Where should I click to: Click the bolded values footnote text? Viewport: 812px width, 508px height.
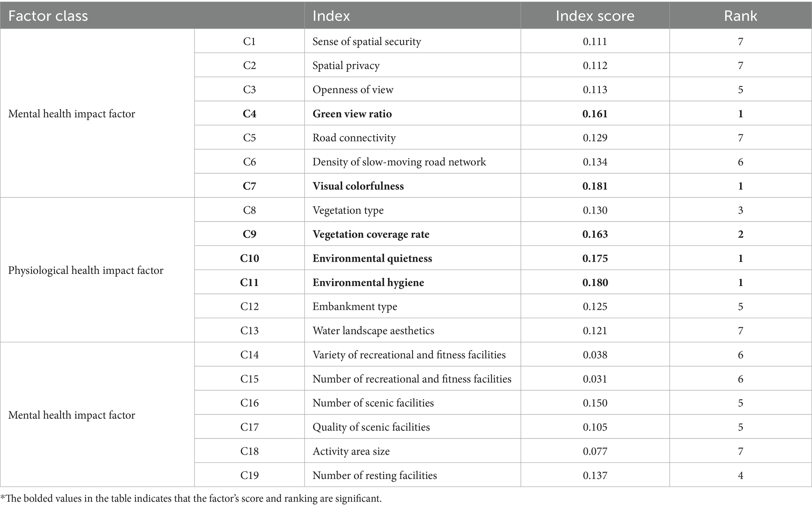(191, 499)
